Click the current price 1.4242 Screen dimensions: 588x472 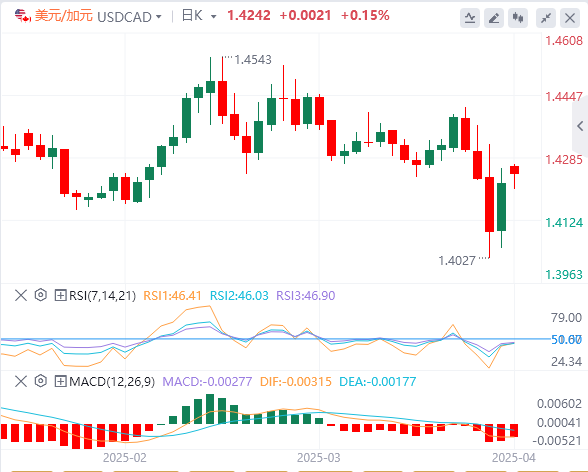click(x=249, y=16)
